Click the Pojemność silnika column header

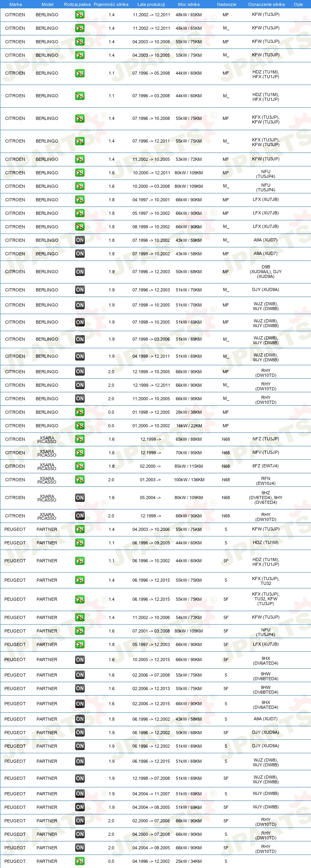[x=111, y=4]
